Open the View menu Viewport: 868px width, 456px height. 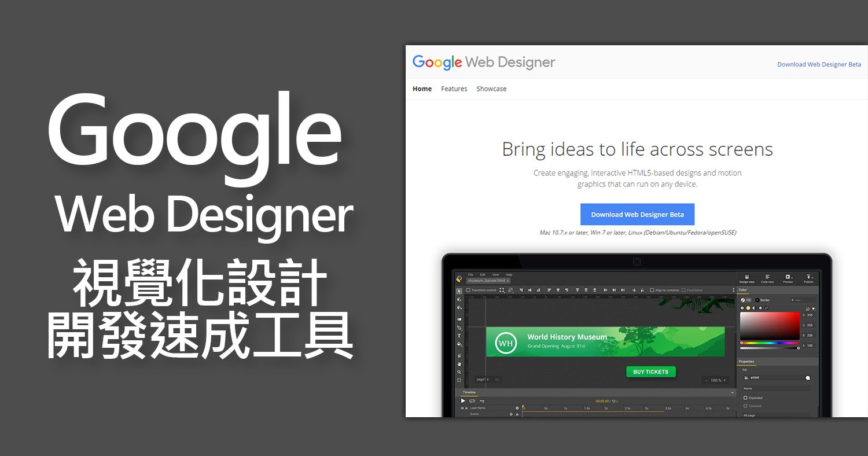(495, 274)
